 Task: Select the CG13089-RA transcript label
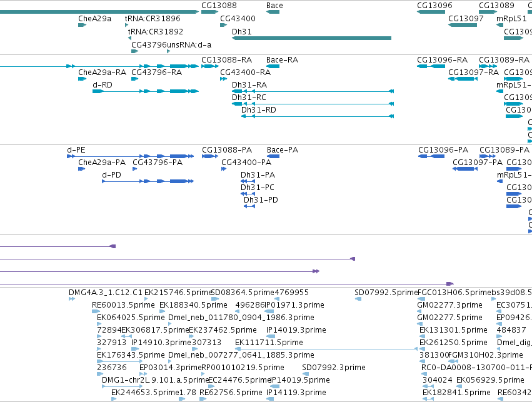[504, 60]
